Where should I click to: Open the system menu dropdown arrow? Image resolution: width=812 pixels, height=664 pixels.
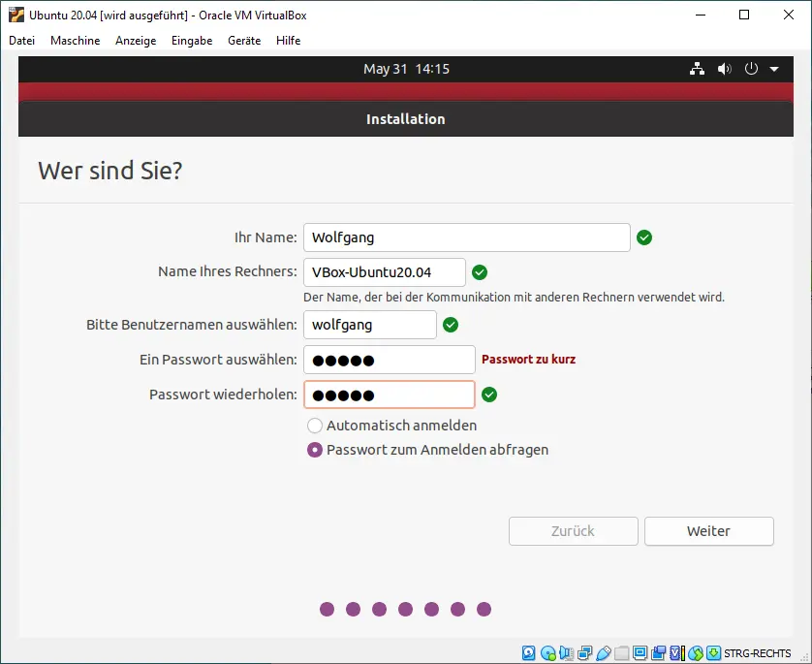coord(774,69)
